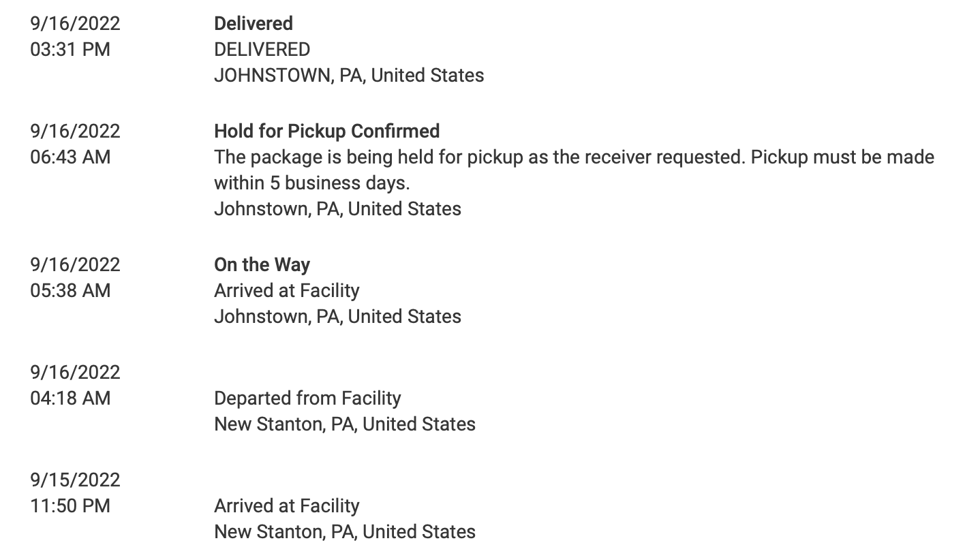
Task: Select the bold Delivered status heading
Action: pyautogui.click(x=254, y=23)
